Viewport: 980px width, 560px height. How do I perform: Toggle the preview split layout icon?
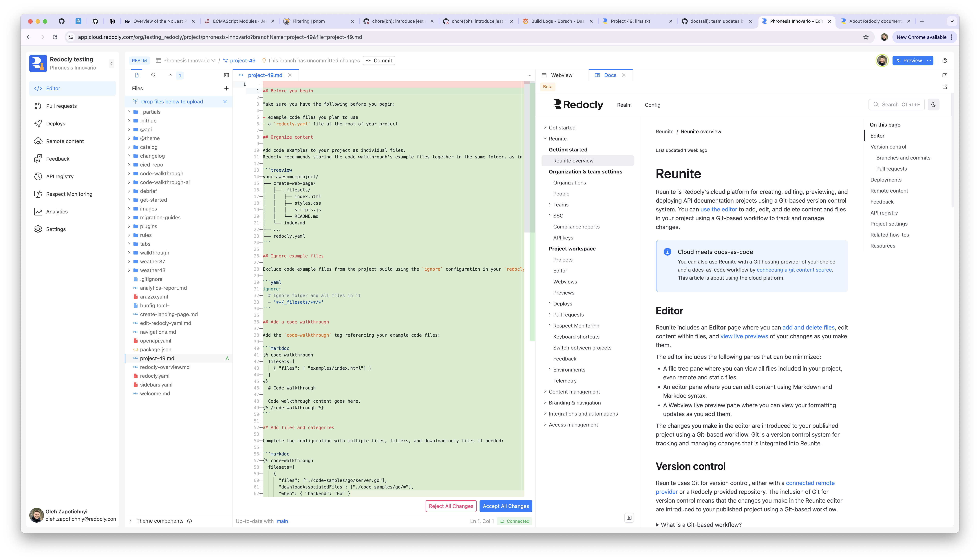click(945, 75)
